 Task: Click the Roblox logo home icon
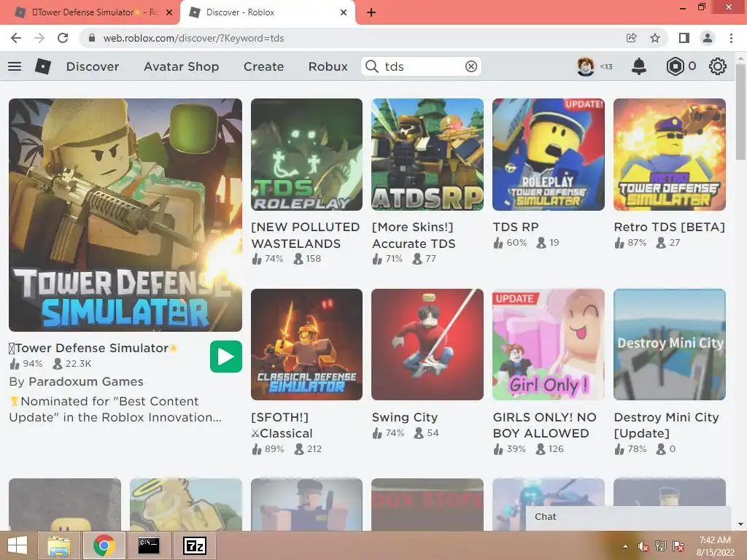coord(43,66)
